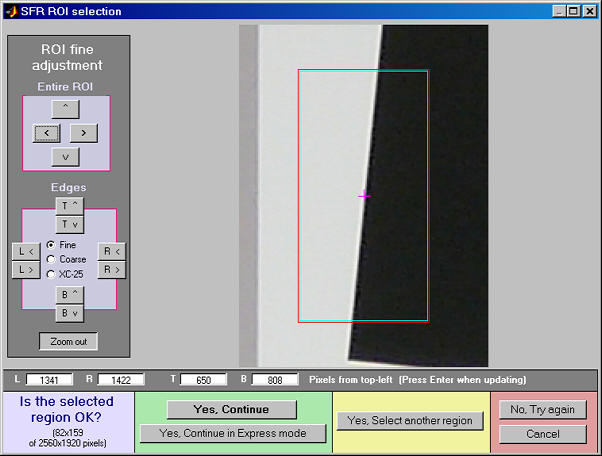Click the Zoom out button
The image size is (602, 456).
click(68, 341)
